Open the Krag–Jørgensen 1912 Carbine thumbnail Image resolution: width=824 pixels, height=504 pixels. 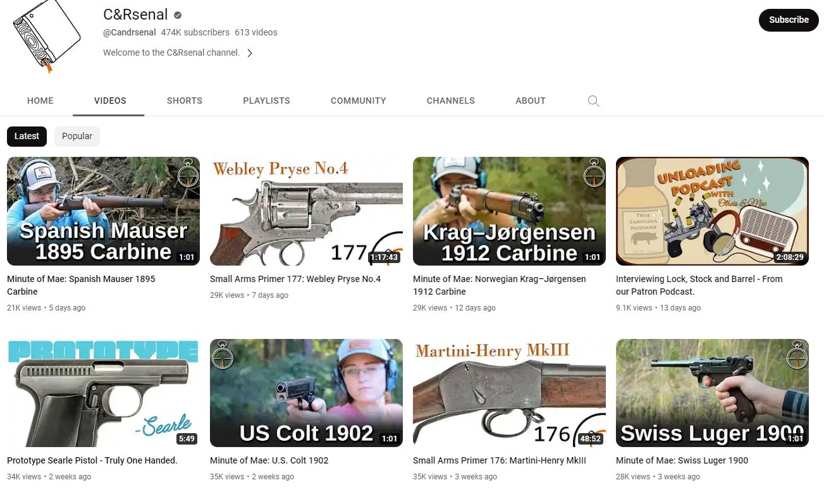click(x=509, y=211)
